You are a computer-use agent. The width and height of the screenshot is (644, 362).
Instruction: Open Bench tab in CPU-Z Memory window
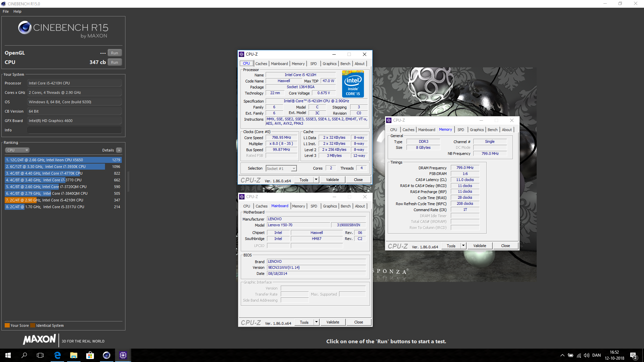(x=492, y=130)
